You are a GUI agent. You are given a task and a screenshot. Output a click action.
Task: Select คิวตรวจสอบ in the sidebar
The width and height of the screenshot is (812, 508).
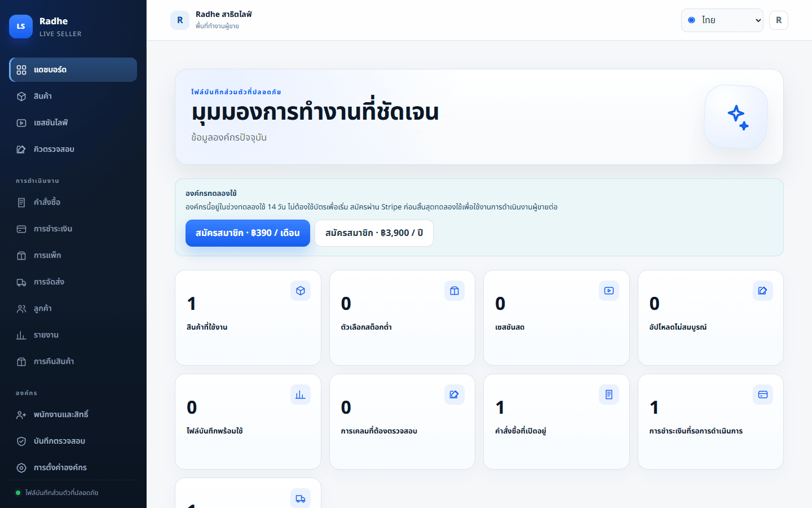[x=73, y=149]
